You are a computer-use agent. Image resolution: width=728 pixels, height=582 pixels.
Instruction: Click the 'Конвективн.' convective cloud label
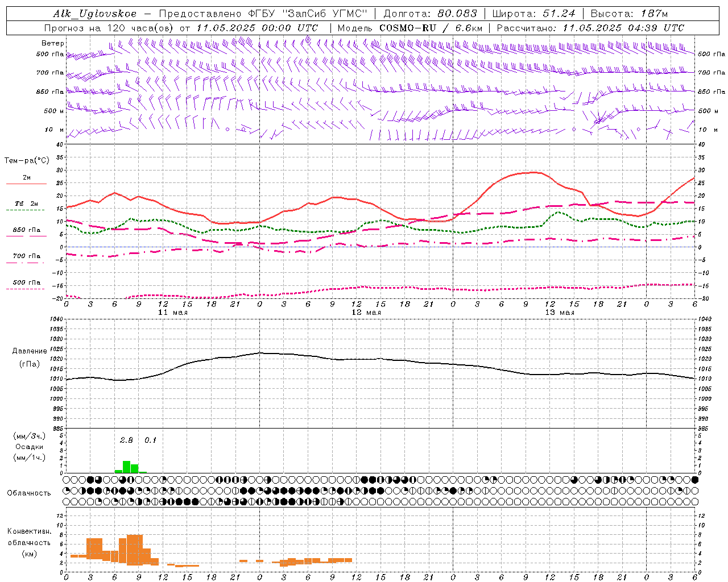pyautogui.click(x=30, y=531)
